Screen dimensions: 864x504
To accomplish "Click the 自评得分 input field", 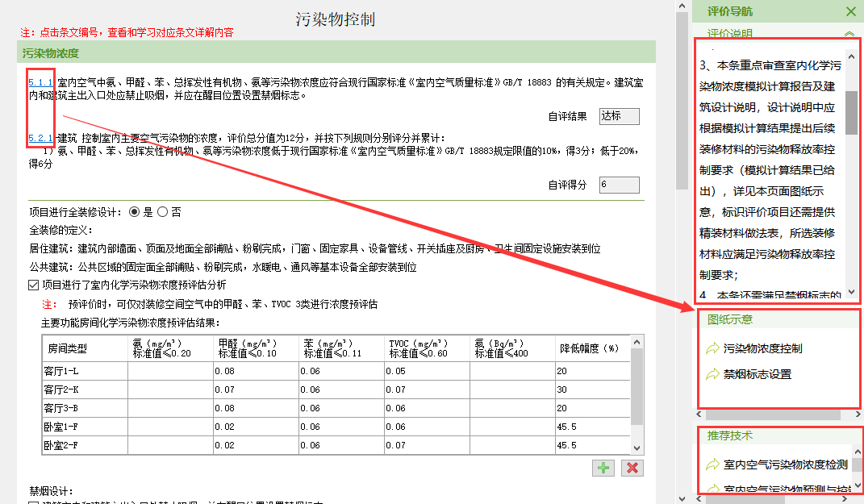I will pyautogui.click(x=619, y=185).
